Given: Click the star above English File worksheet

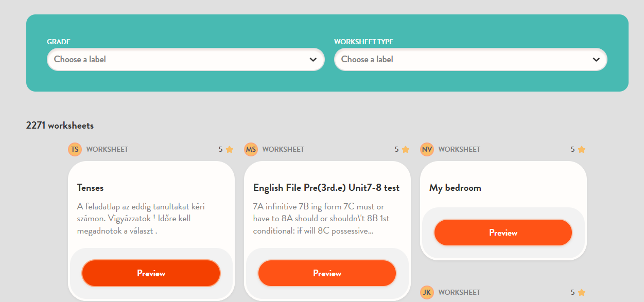Looking at the screenshot, I should (x=405, y=150).
